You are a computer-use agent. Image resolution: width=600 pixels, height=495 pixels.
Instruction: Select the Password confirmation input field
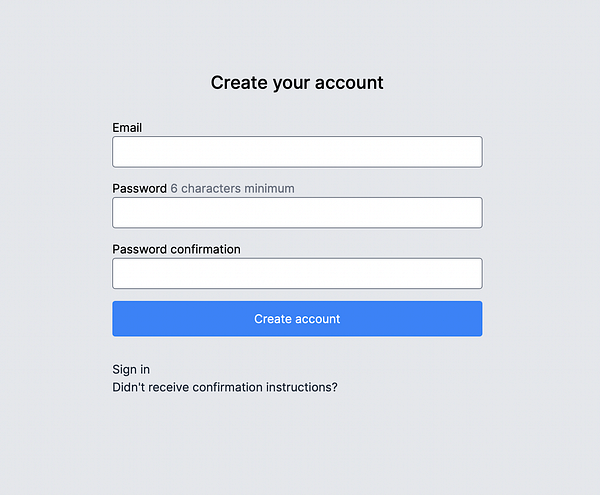[297, 274]
